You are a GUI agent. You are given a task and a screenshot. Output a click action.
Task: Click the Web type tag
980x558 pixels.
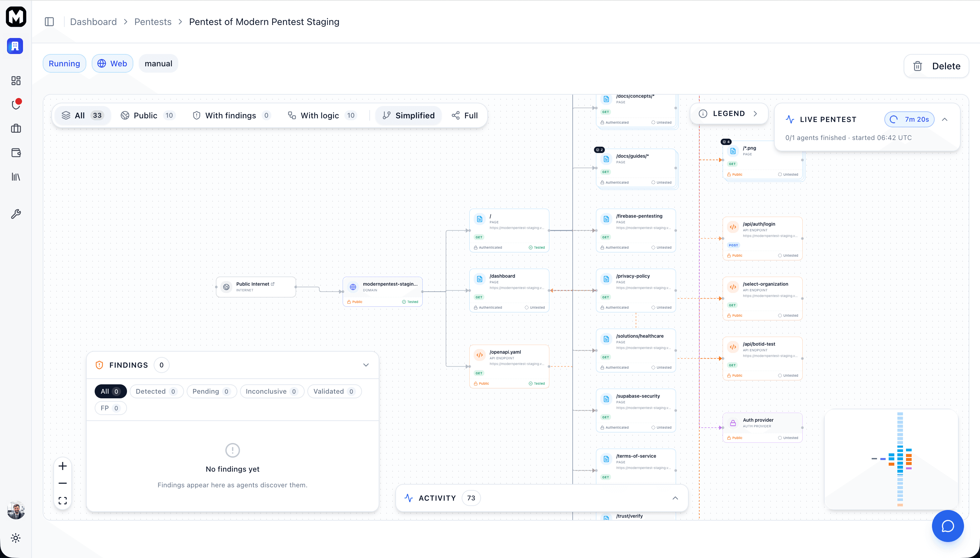[x=112, y=64]
